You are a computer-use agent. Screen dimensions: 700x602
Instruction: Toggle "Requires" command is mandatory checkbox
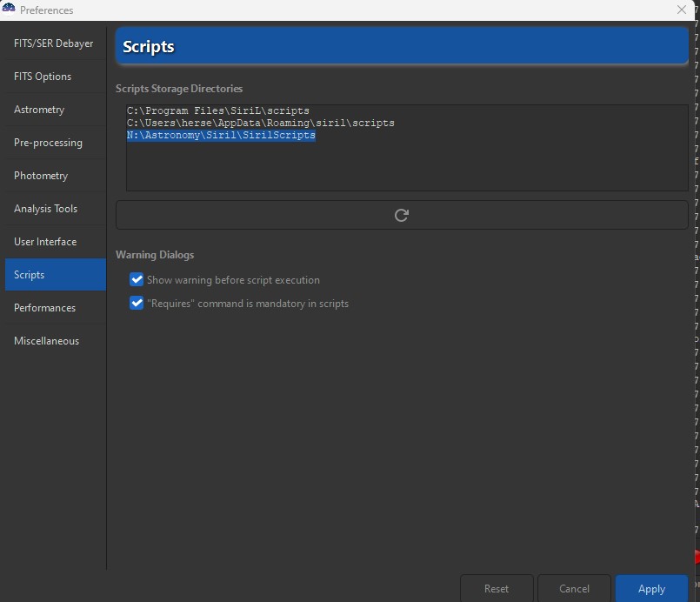click(137, 303)
